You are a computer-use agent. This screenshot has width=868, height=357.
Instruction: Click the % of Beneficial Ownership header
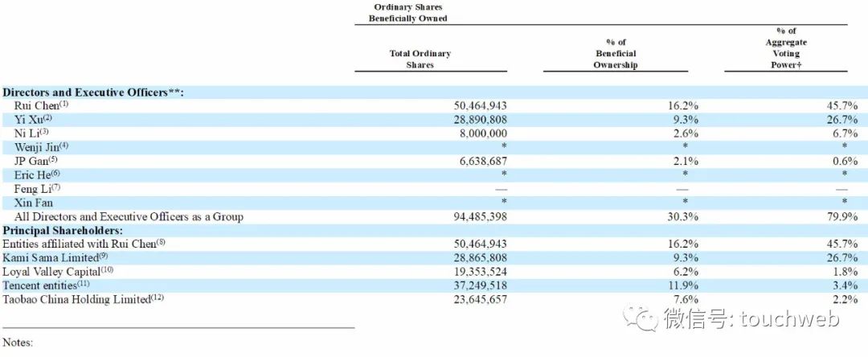tap(616, 54)
